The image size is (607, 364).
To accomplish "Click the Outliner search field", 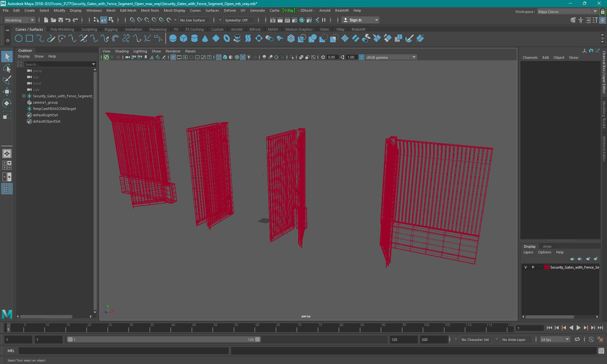I will click(x=57, y=64).
